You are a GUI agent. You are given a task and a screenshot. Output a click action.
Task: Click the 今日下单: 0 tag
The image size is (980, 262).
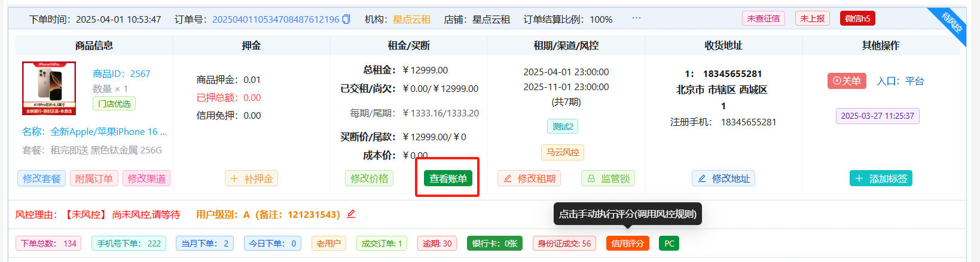[272, 243]
